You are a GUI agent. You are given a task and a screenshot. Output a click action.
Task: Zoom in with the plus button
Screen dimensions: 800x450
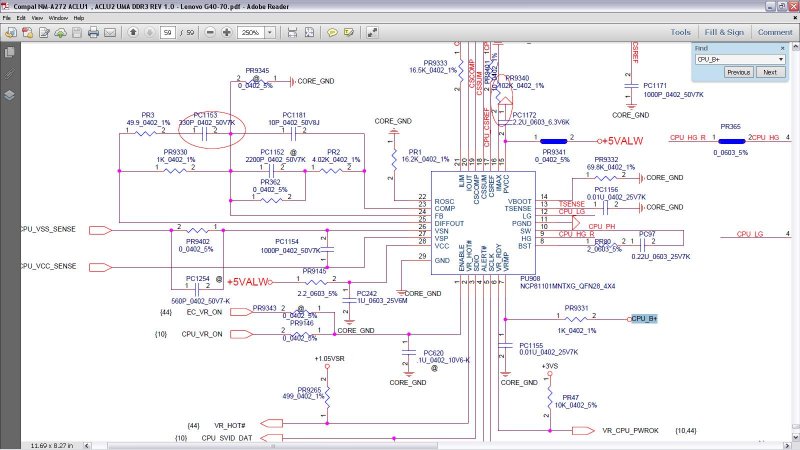[227, 32]
